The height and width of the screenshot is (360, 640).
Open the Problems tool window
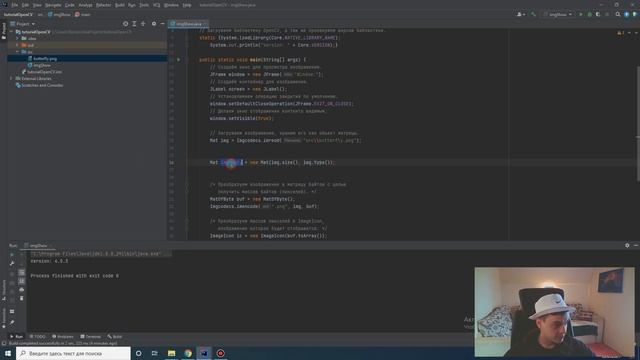pyautogui.click(x=62, y=336)
